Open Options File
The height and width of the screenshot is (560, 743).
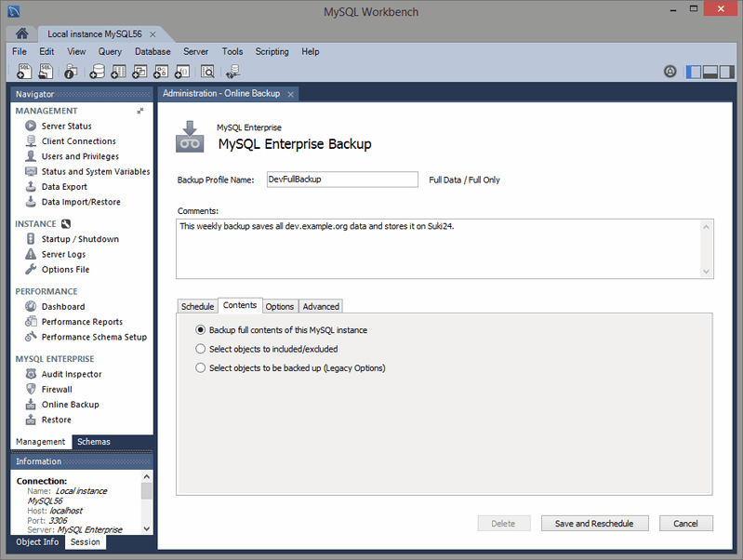(x=65, y=270)
